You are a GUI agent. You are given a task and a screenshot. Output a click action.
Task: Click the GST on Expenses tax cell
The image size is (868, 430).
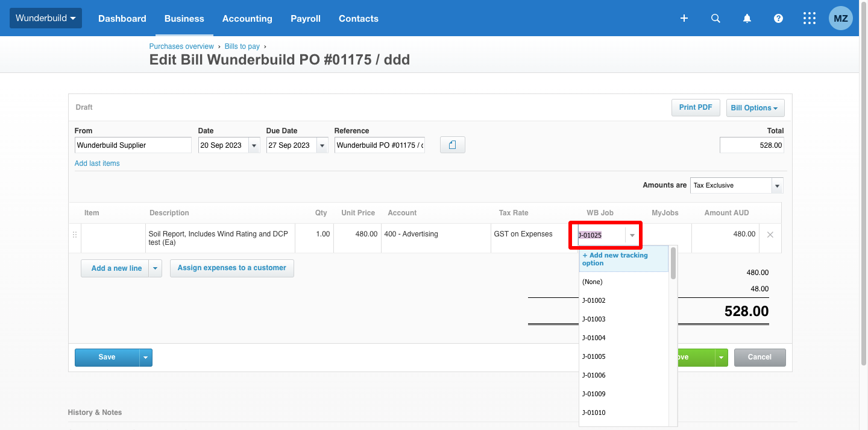click(x=530, y=238)
